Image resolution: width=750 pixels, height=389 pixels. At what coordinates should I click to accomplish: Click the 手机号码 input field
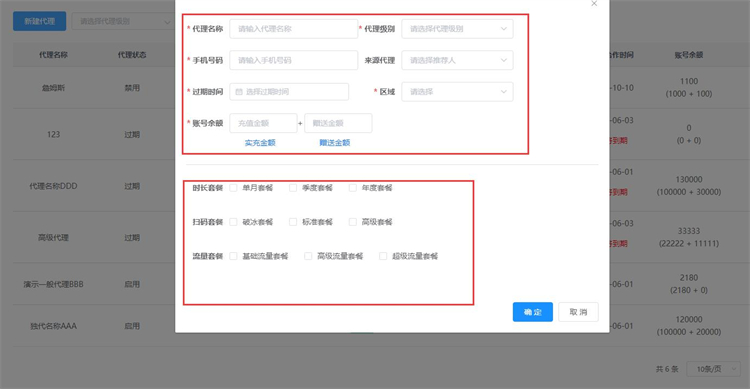tap(294, 60)
